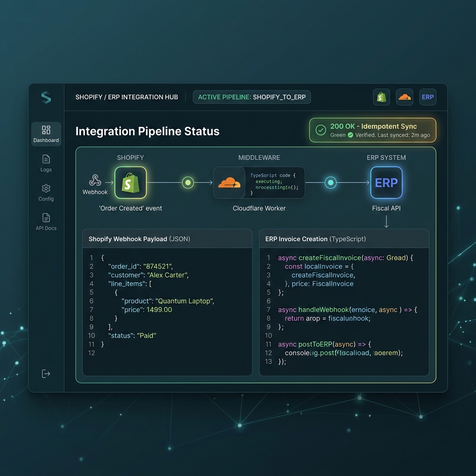Click the "status": "Paid" line
Screen dimensions: 476x476
click(x=132, y=336)
